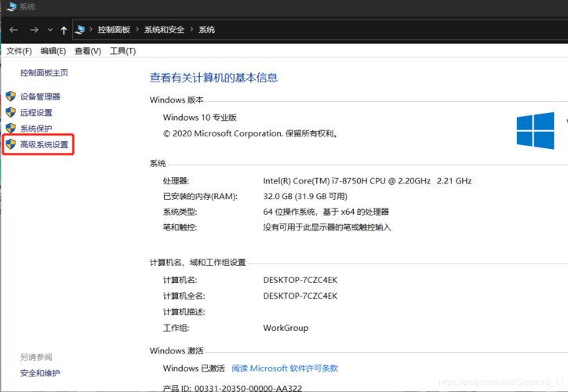Viewport: 568px width, 392px height.
Task: Click the Back arrow in navigation bar
Action: (13, 30)
